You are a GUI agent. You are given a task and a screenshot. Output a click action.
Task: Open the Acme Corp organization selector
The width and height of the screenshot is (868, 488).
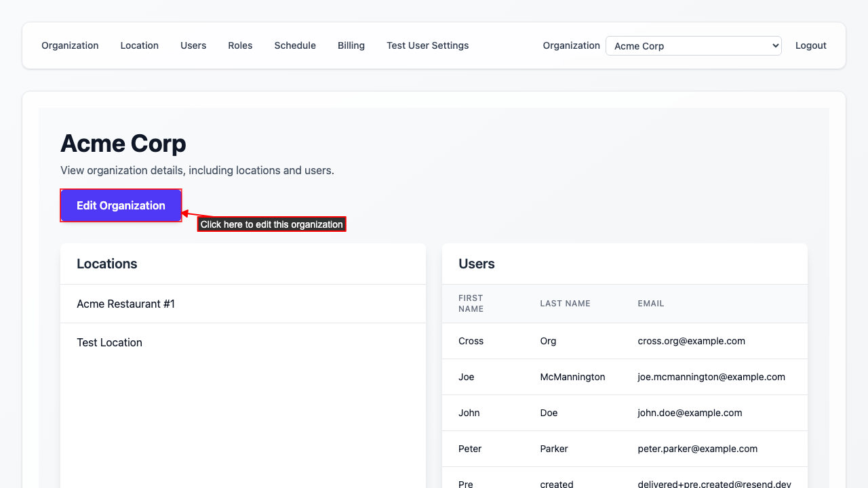coord(693,45)
